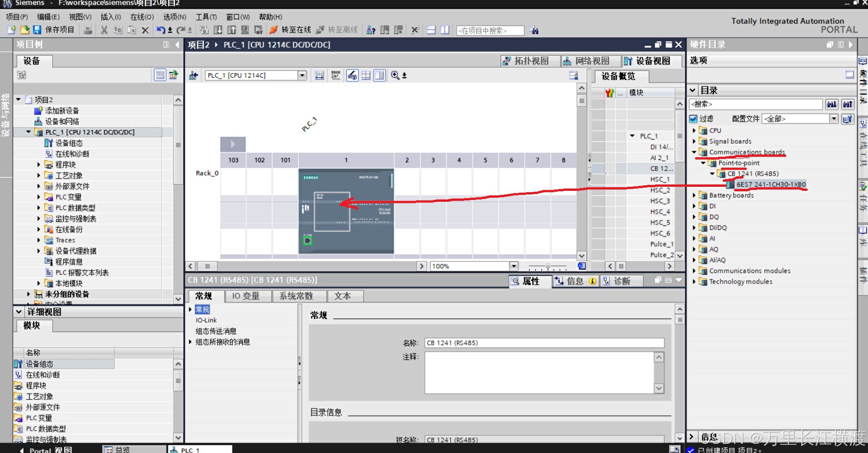The image size is (868, 453).
Task: Split editor space horizontally
Action: [x=431, y=30]
